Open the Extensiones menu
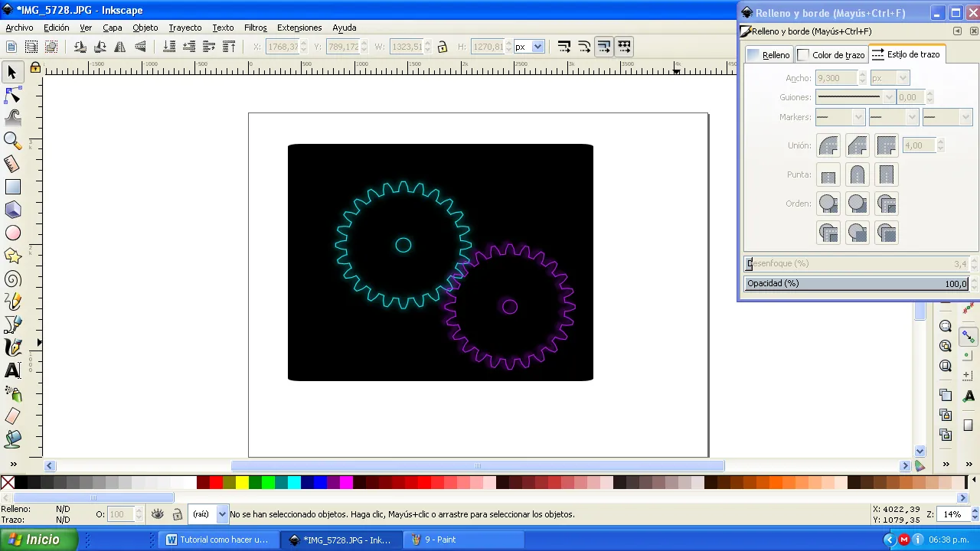980x551 pixels. pyautogui.click(x=299, y=28)
